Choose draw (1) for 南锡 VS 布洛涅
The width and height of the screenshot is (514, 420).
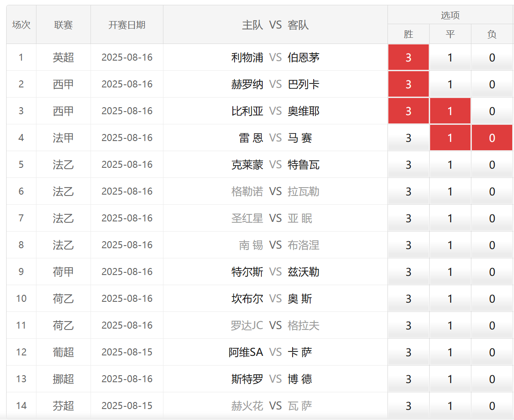pos(450,245)
